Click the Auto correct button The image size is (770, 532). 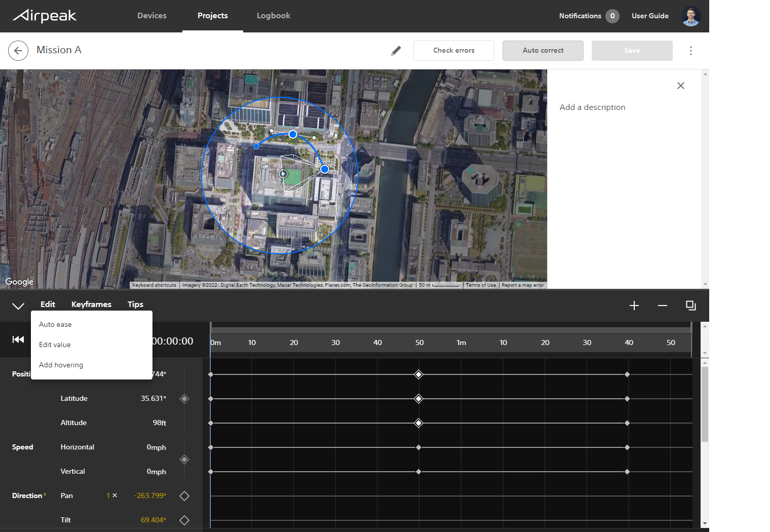[x=543, y=51]
